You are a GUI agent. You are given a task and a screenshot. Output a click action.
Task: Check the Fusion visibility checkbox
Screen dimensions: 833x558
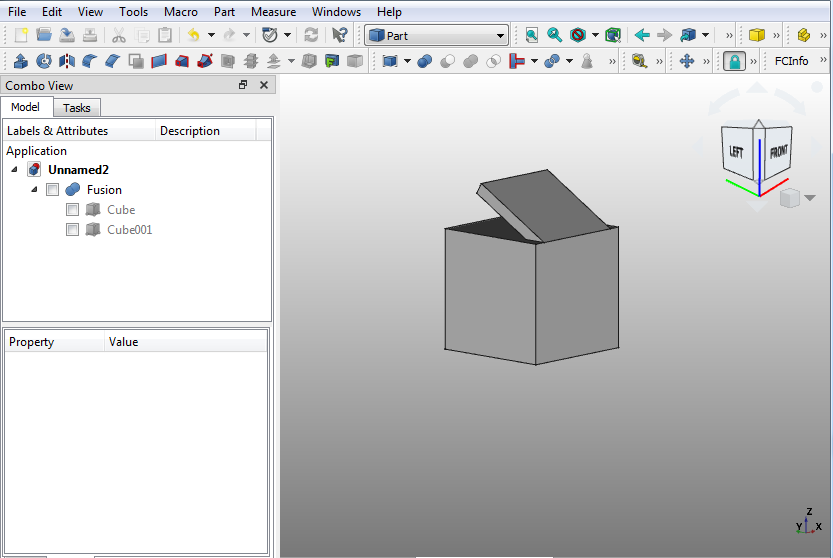pyautogui.click(x=53, y=190)
